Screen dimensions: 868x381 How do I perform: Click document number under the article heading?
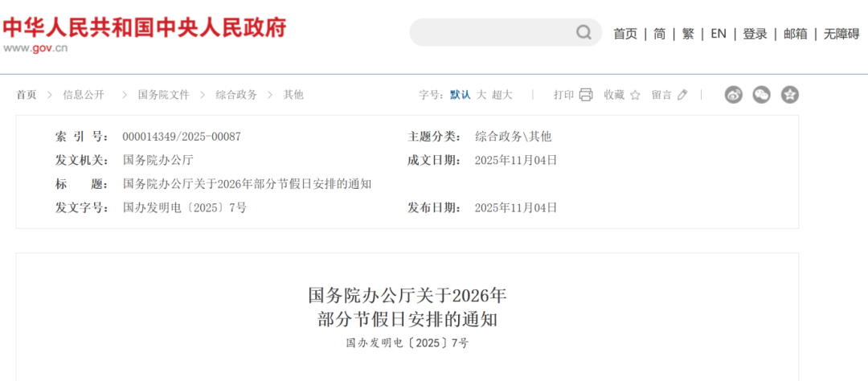(x=407, y=343)
